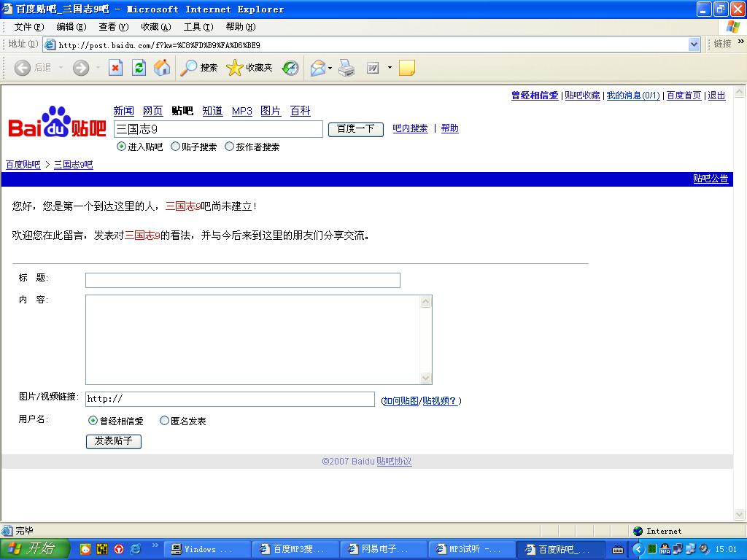Open the History clock icon
The height and width of the screenshot is (560, 747).
coord(290,68)
